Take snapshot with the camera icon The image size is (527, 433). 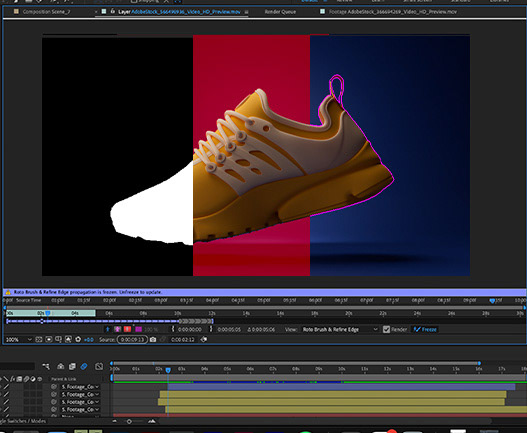coord(153,340)
